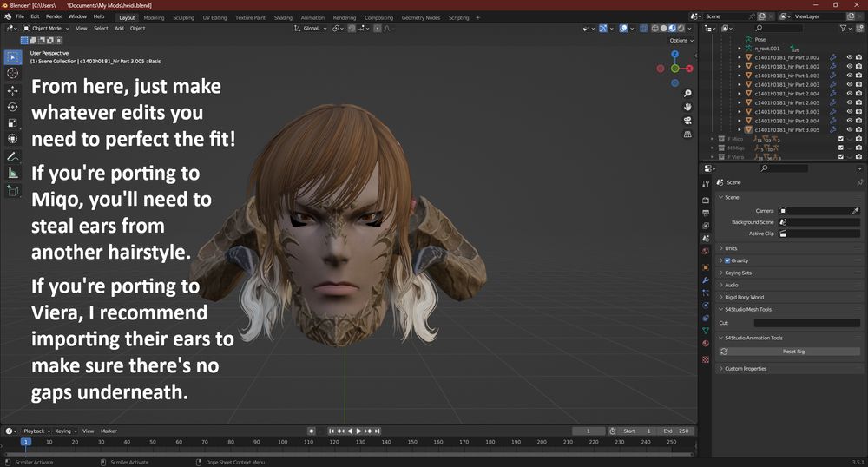Toggle camera view icon in viewport

tap(687, 121)
